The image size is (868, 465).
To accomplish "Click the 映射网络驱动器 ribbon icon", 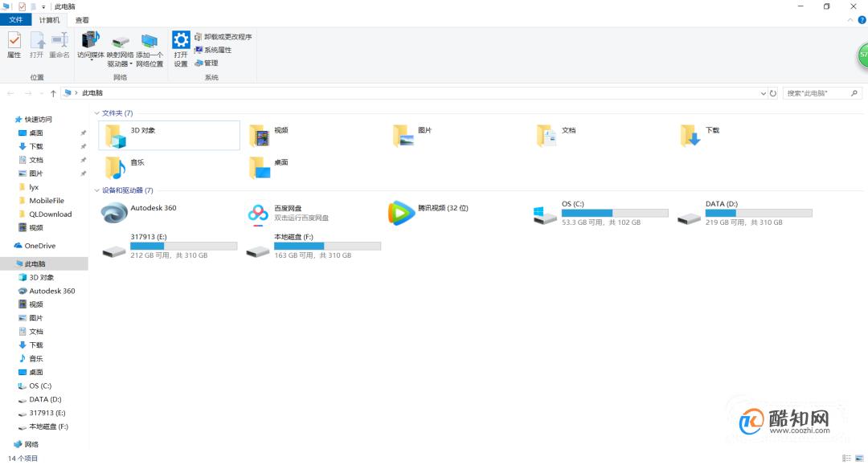I will [120, 49].
